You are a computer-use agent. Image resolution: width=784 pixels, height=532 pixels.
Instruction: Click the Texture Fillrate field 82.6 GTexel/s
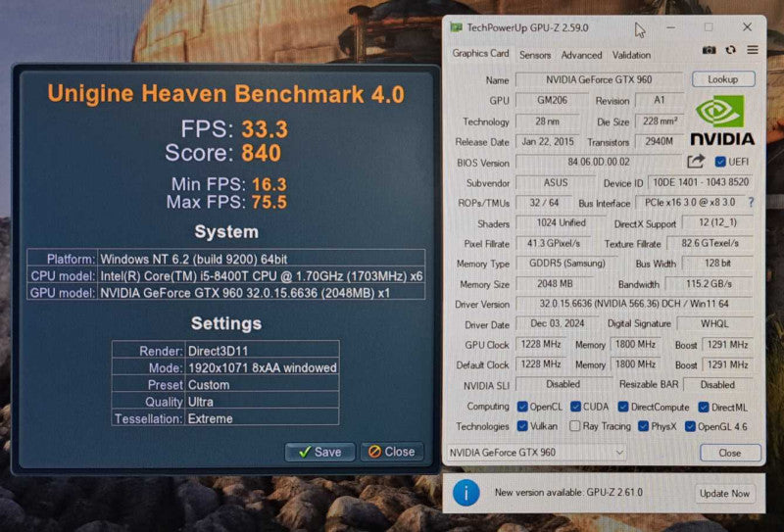[710, 244]
